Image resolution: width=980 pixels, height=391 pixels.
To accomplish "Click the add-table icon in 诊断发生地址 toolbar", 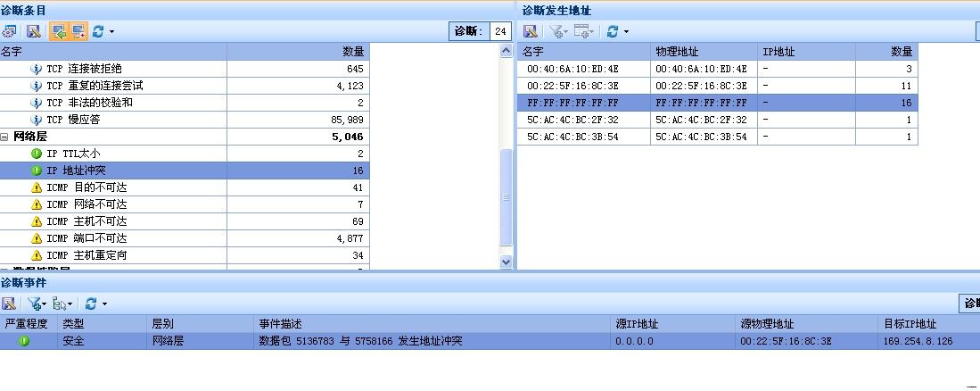I will [581, 31].
